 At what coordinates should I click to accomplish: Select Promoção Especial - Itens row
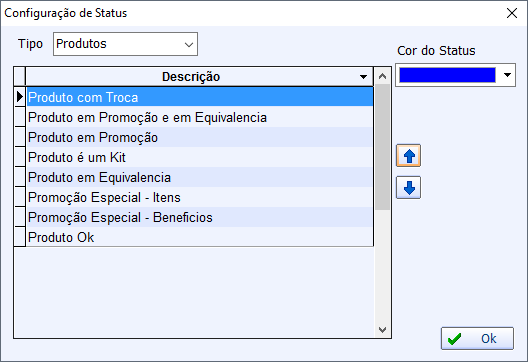pyautogui.click(x=200, y=197)
